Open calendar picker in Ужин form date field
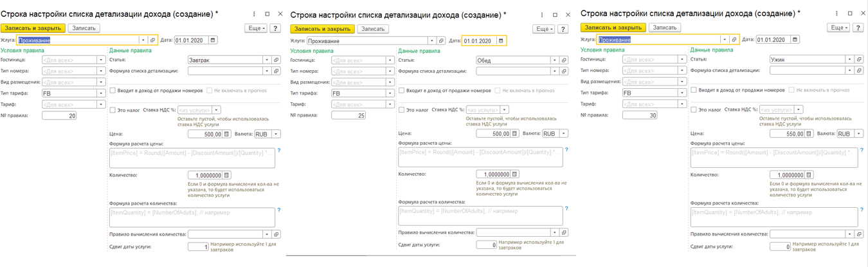Screen dimensions: 868x267 click(x=795, y=40)
